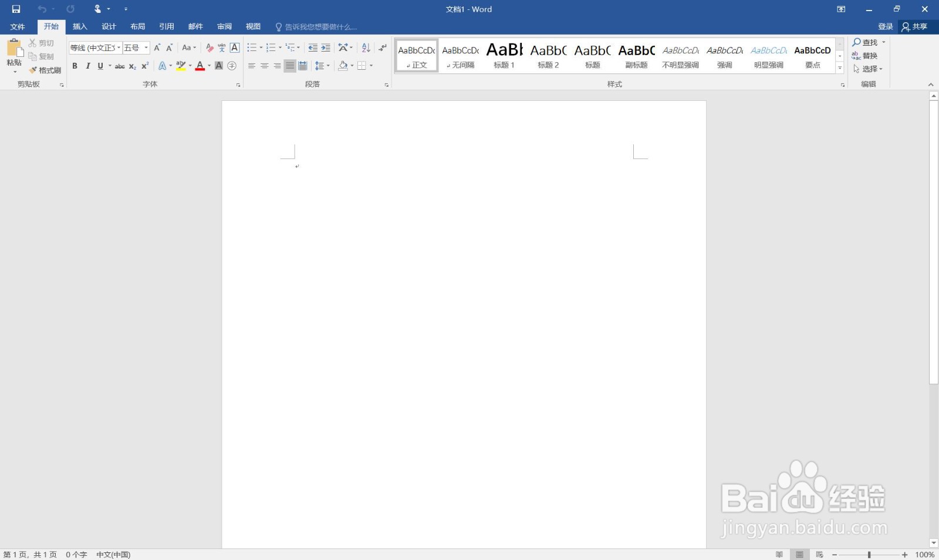Image resolution: width=939 pixels, height=560 pixels.
Task: Click the red font color button
Action: pos(200,66)
